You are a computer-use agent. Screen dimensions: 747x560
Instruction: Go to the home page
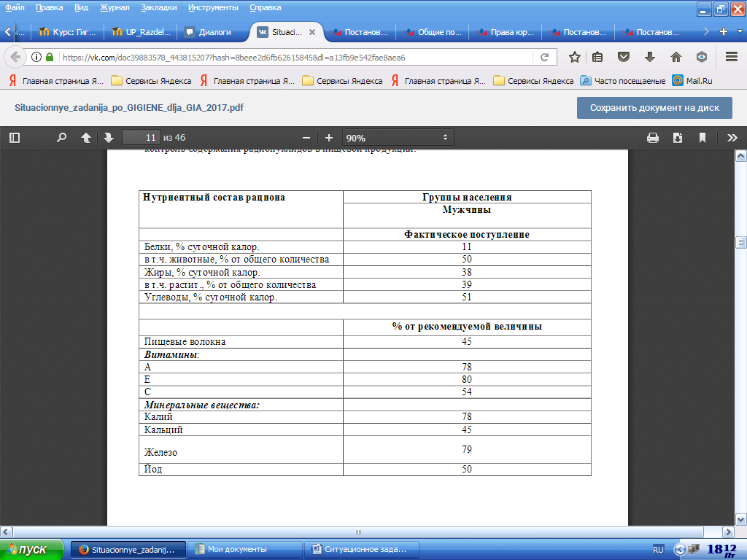click(676, 57)
